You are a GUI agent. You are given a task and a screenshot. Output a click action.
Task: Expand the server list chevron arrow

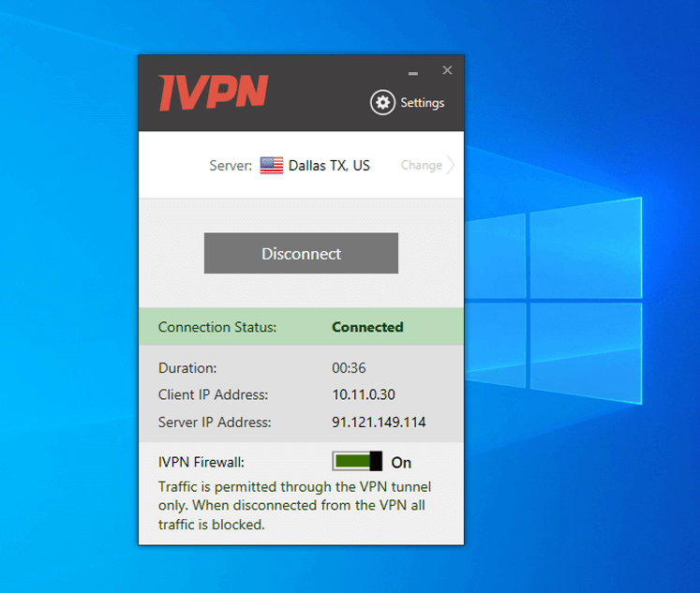coord(451,165)
